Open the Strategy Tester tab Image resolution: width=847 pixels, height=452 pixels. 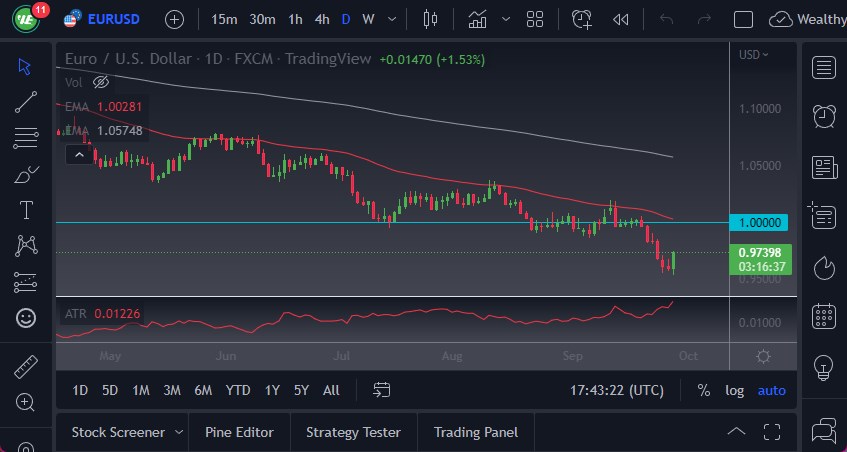click(353, 432)
